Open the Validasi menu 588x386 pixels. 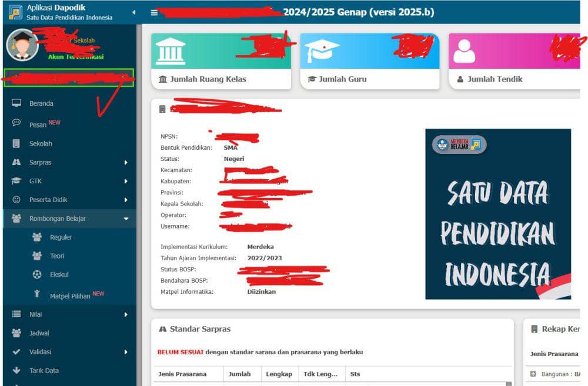click(x=40, y=352)
